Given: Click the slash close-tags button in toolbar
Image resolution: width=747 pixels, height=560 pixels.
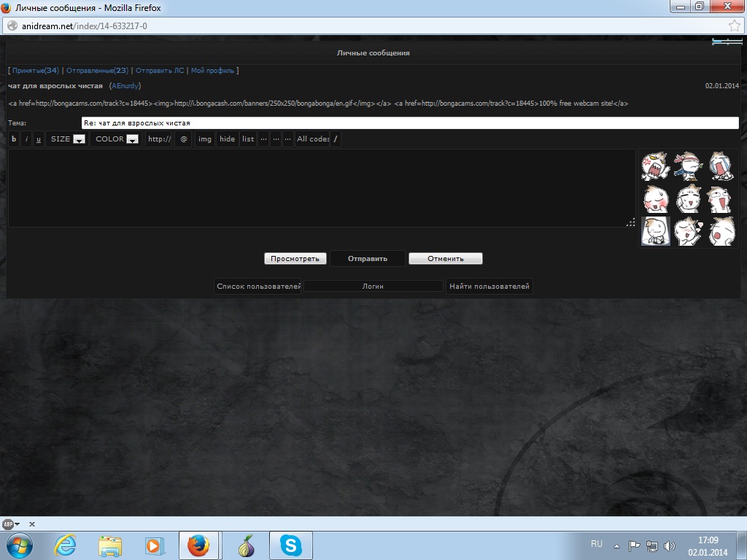Looking at the screenshot, I should (336, 139).
